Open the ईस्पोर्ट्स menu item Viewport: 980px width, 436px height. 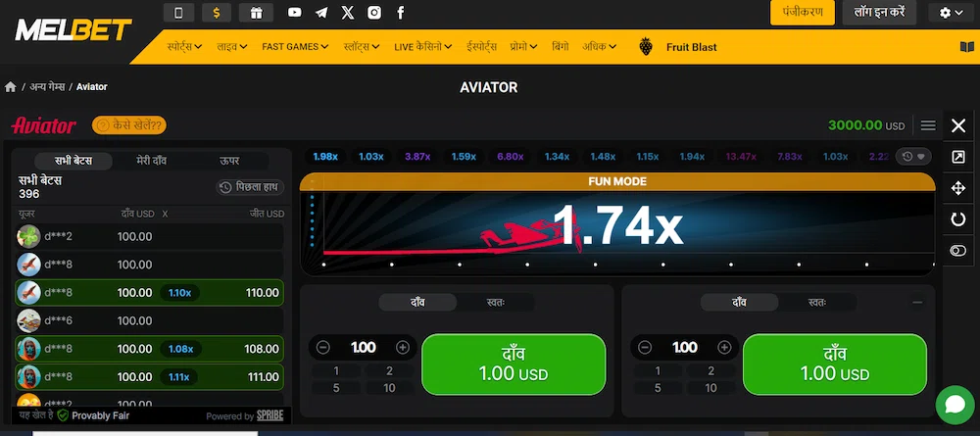[x=481, y=47]
